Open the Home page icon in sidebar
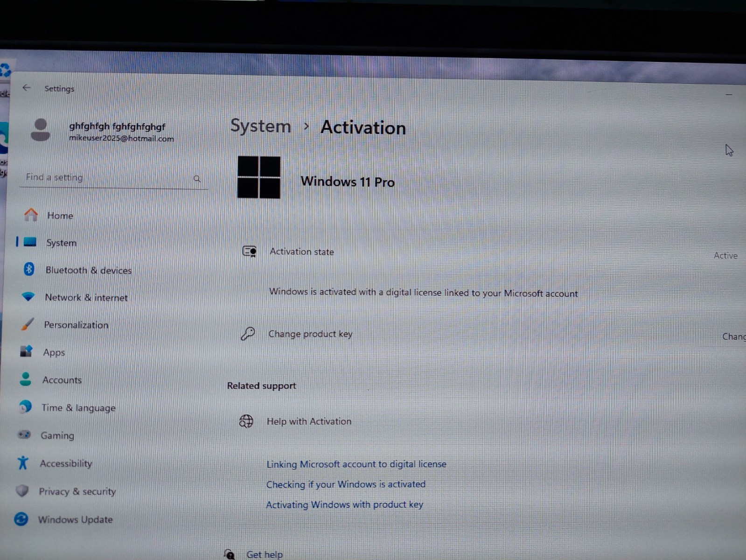Screen dimensions: 746x560 (x=31, y=215)
